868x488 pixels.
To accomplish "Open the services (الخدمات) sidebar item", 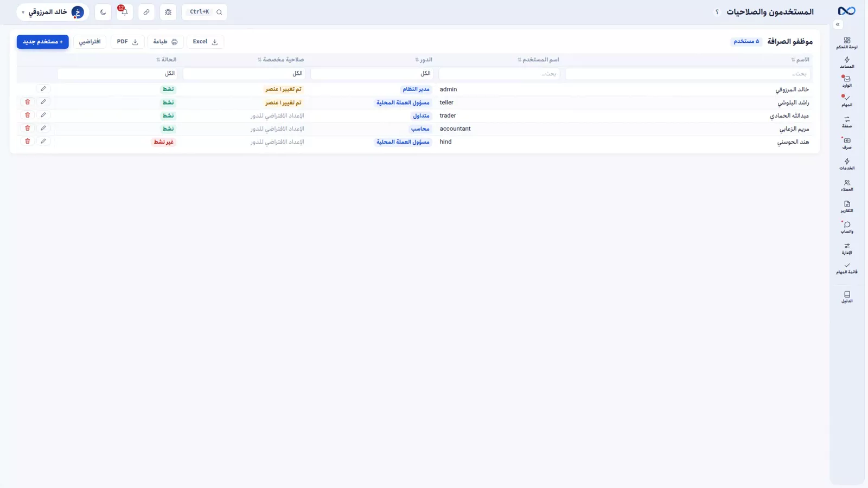I will tap(847, 164).
